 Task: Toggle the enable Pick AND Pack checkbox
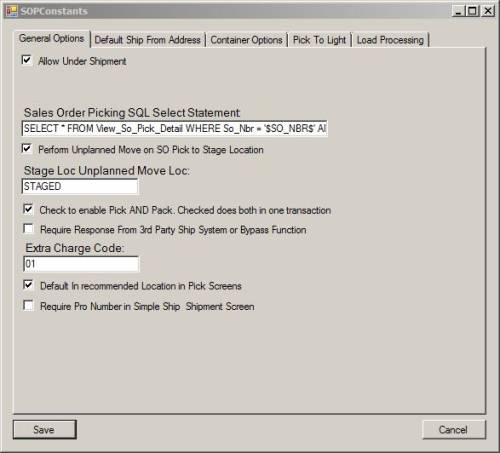pos(28,209)
